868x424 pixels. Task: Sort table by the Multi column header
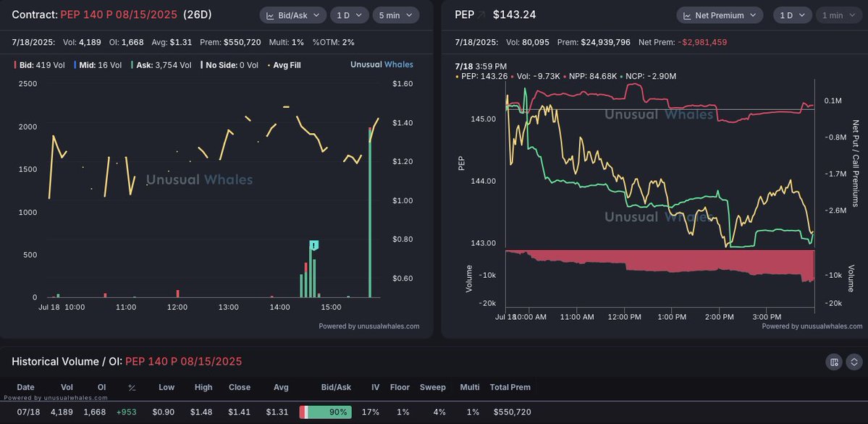coord(470,388)
